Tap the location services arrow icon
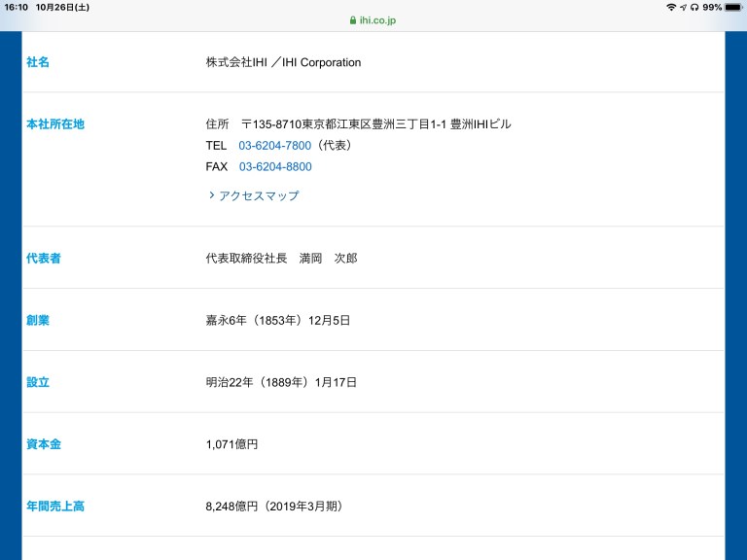The image size is (747, 560). [683, 7]
